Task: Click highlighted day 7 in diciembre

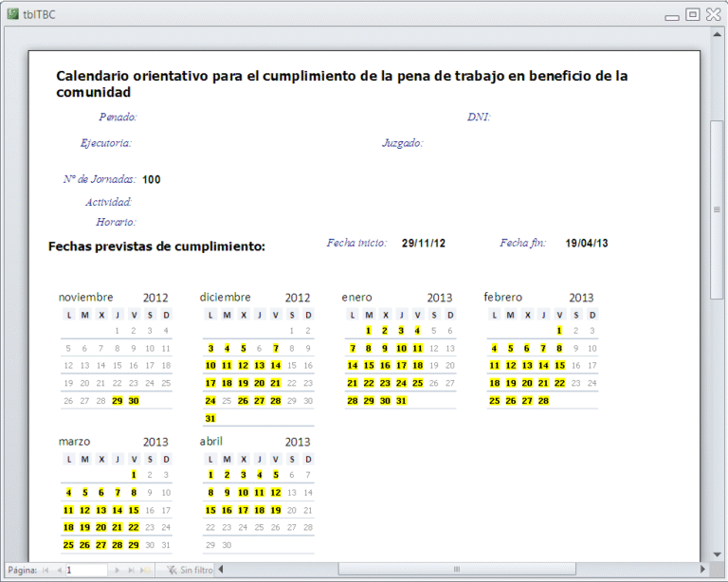Action: pyautogui.click(x=276, y=348)
